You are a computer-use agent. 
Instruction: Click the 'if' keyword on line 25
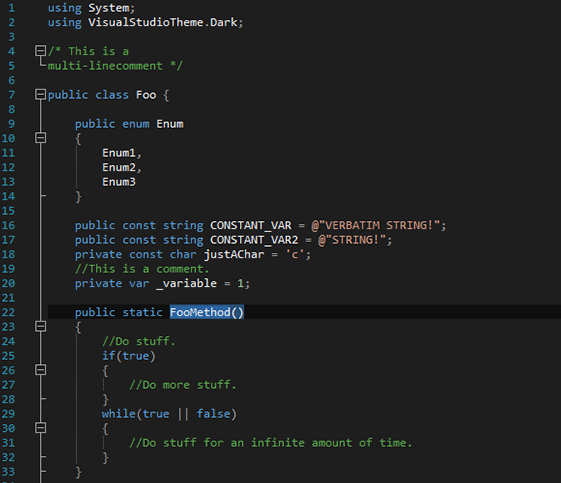(x=109, y=356)
